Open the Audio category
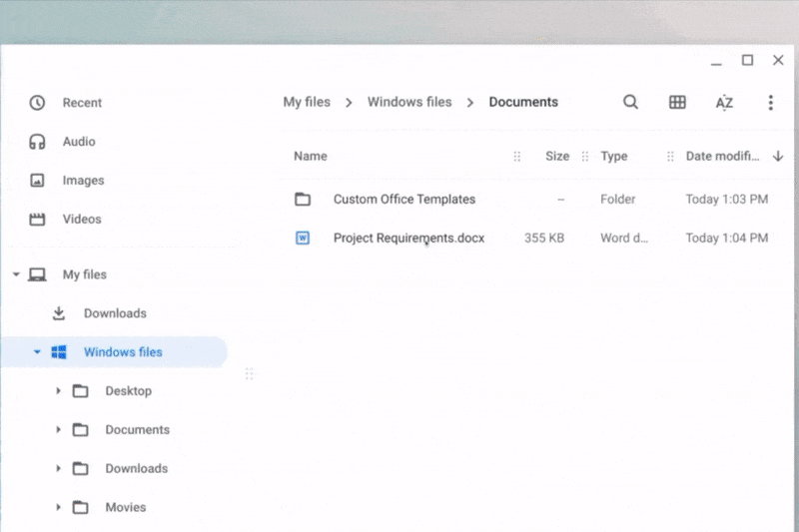The image size is (799, 532). (79, 142)
